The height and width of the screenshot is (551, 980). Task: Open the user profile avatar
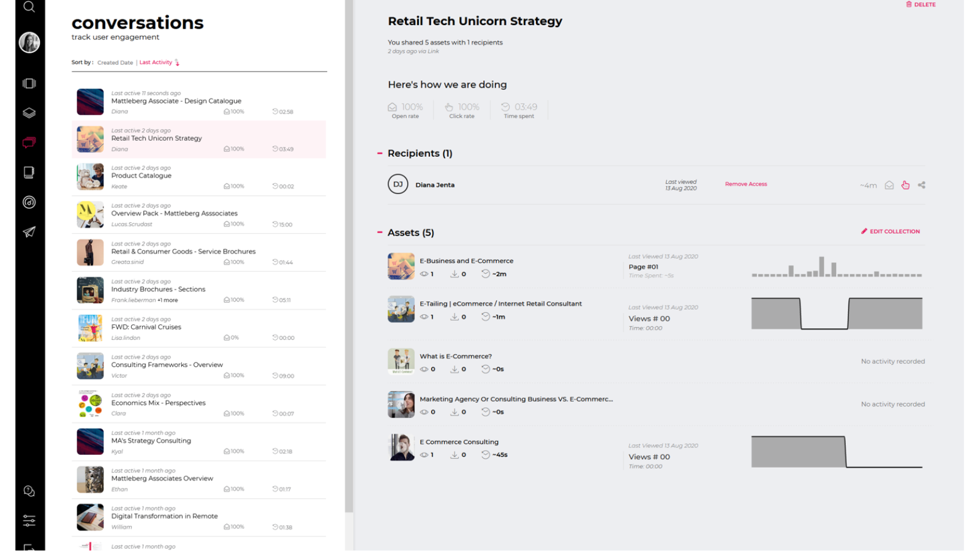(29, 42)
